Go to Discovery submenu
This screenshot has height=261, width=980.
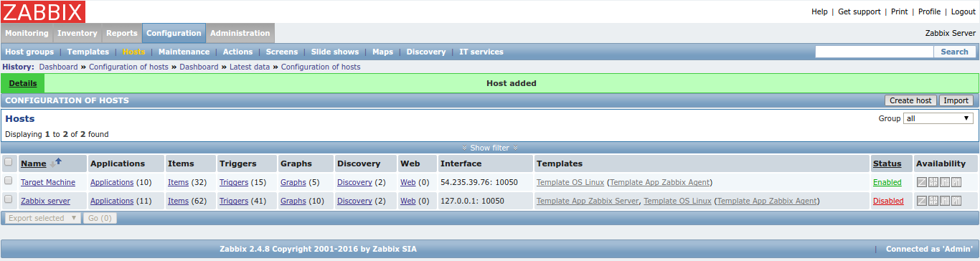coord(426,52)
